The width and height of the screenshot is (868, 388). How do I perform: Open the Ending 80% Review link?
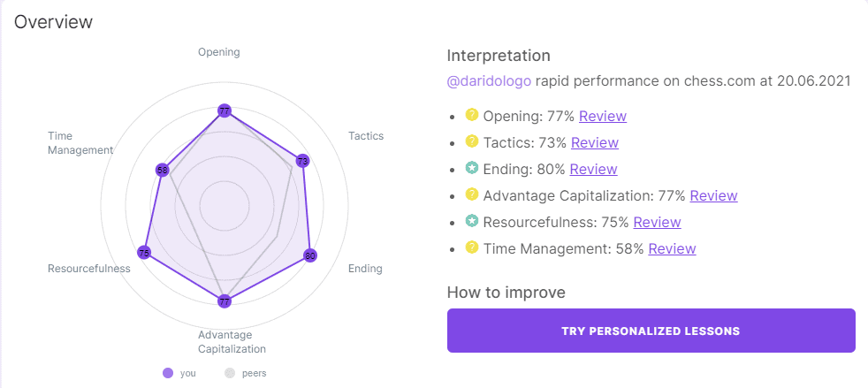(593, 169)
